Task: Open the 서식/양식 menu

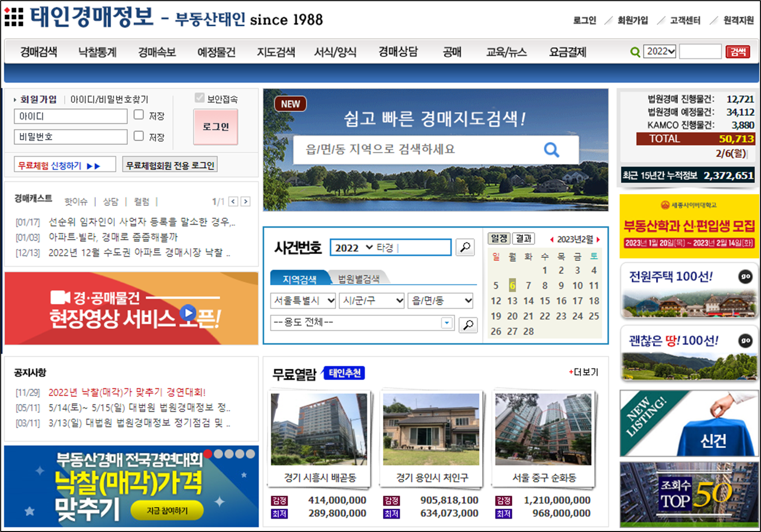Action: coord(335,52)
